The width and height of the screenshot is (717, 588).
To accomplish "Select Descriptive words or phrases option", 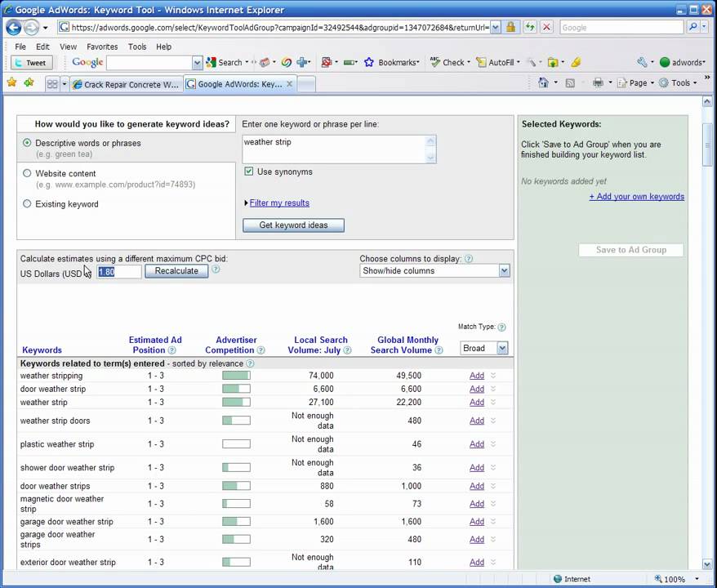I will click(27, 143).
